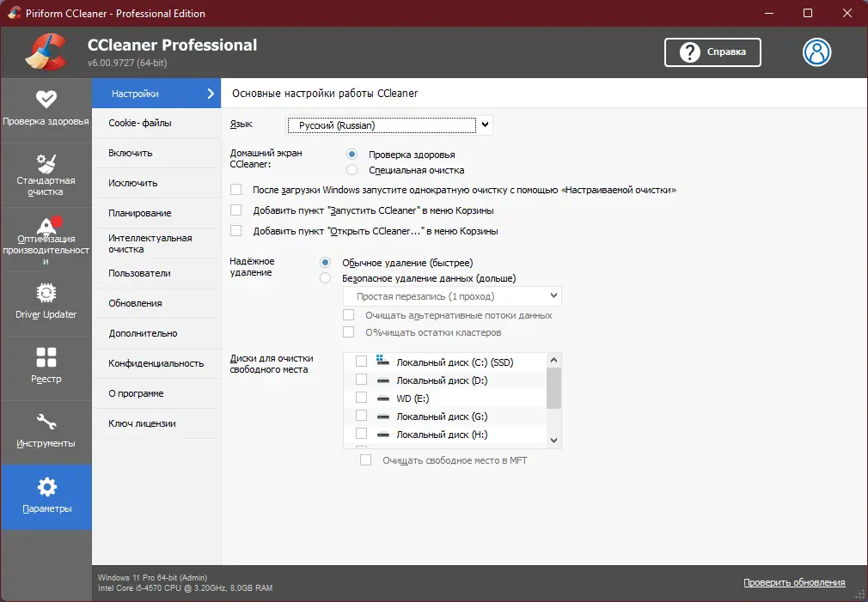Click the drive icon for Локальный диск (G:)
The image size is (868, 602).
tap(383, 417)
